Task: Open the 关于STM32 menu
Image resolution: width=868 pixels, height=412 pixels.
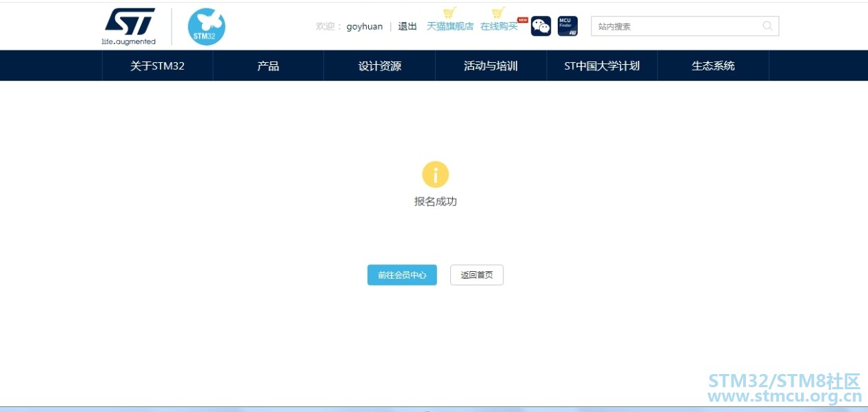Action: click(x=157, y=66)
